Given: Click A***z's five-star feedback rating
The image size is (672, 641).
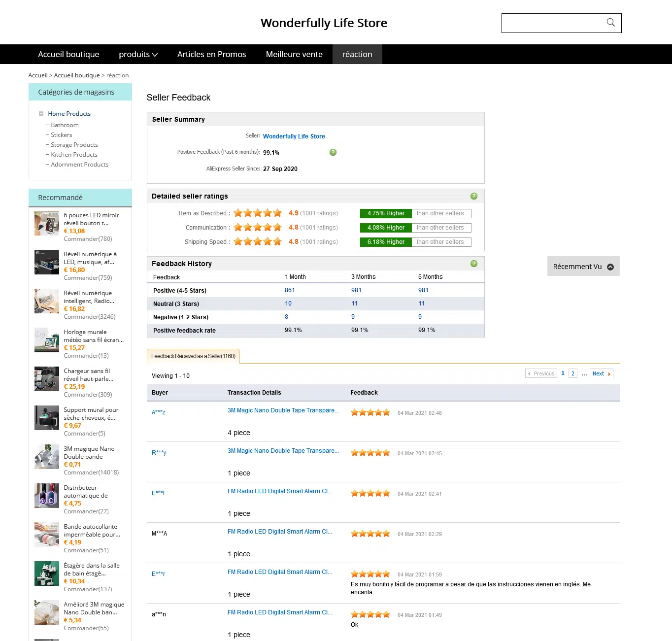Looking at the screenshot, I should (x=370, y=412).
